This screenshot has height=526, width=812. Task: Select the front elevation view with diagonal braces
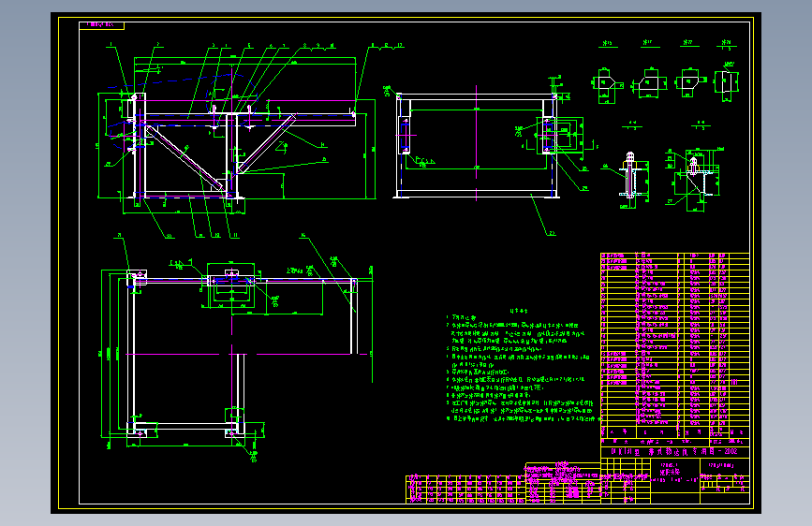237,140
